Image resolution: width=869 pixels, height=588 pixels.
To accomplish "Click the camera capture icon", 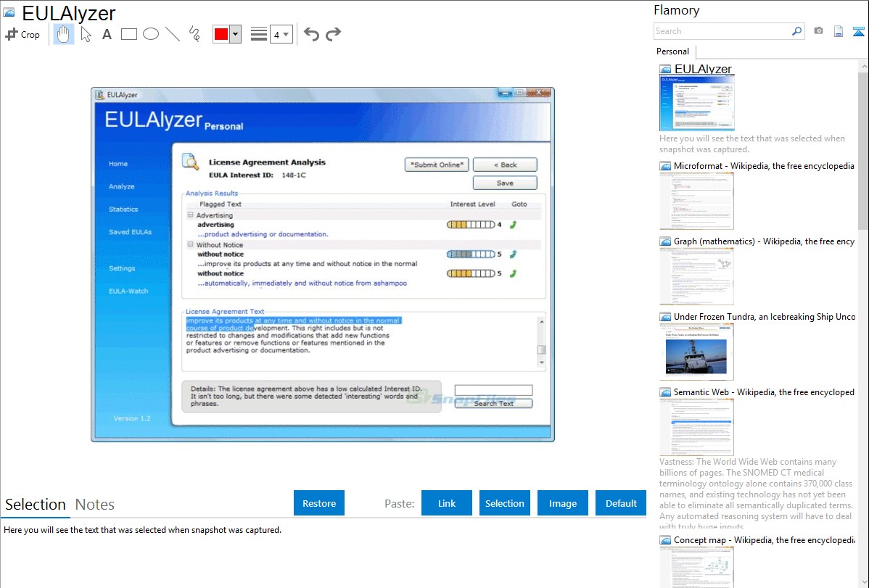I will tap(818, 31).
